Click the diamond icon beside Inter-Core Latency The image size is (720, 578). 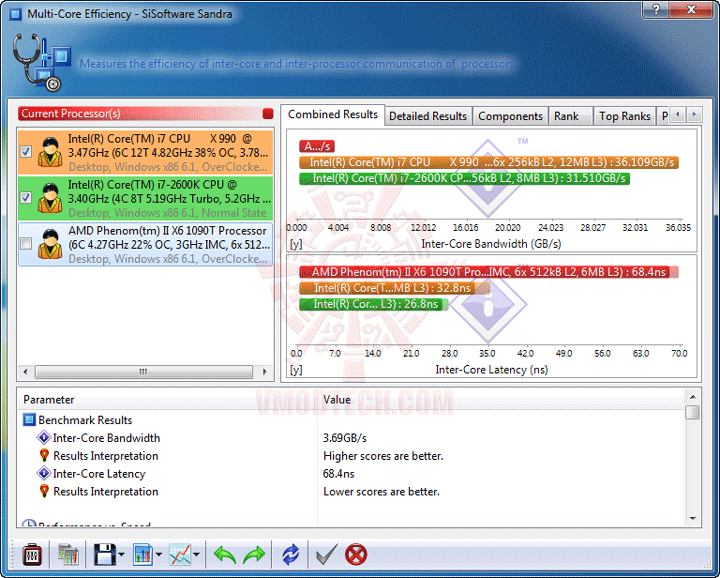tap(44, 473)
